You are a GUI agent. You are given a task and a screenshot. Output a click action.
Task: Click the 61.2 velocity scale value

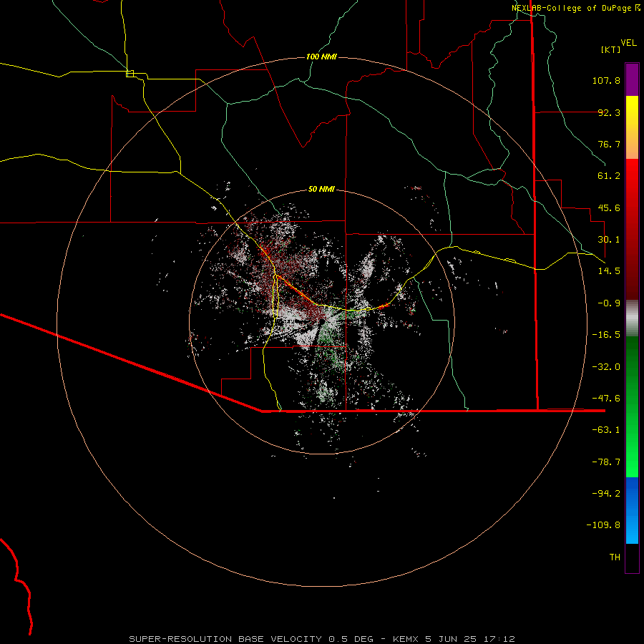(x=609, y=176)
